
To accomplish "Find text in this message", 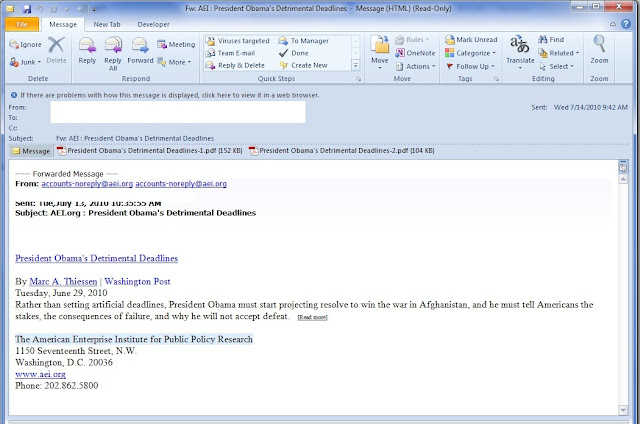I will click(551, 40).
